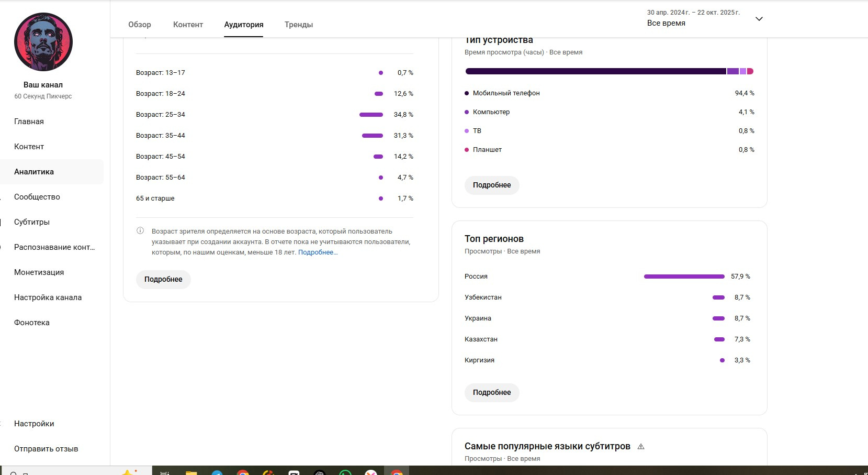Screen dimensions: 868x475
Task: Open the 'Все время' period selector
Action: click(x=666, y=23)
